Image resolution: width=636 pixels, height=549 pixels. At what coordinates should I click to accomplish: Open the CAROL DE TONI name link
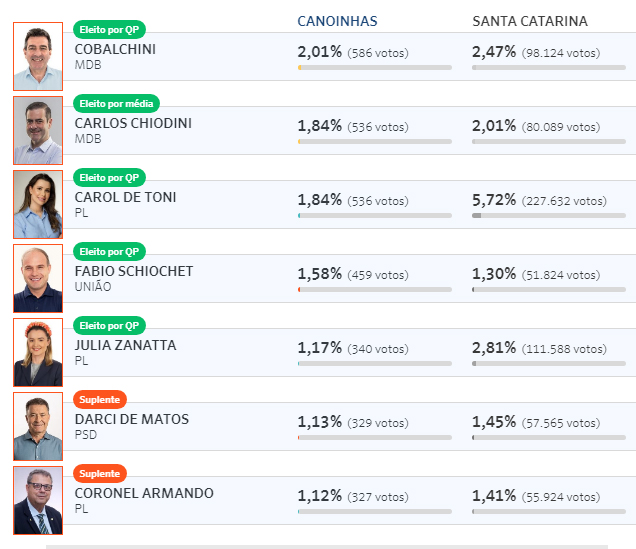tap(125, 197)
